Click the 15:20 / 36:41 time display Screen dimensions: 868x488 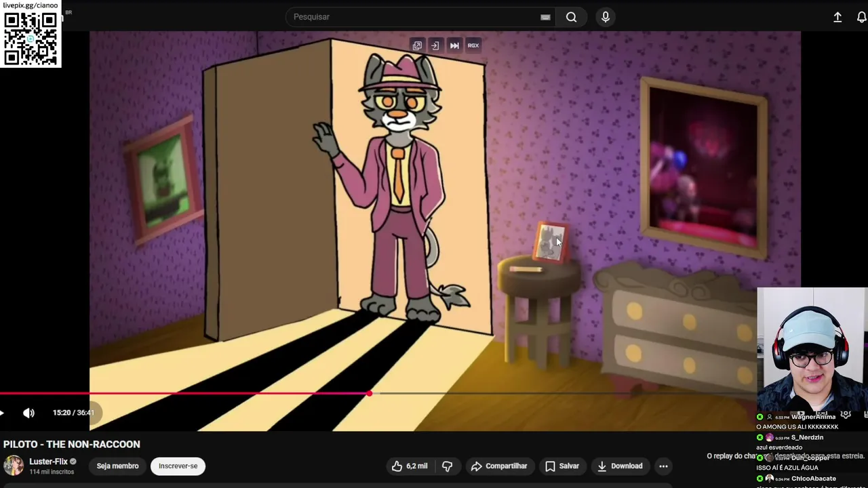point(73,413)
